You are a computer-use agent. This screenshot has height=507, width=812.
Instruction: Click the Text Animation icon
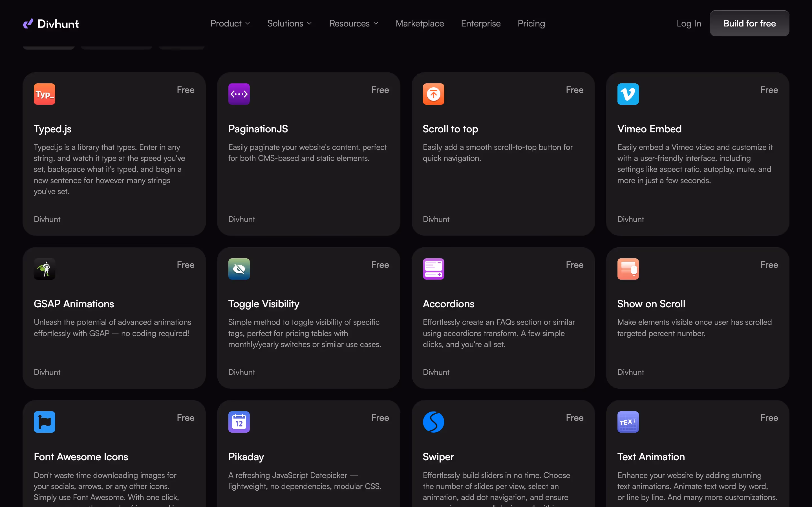(628, 421)
